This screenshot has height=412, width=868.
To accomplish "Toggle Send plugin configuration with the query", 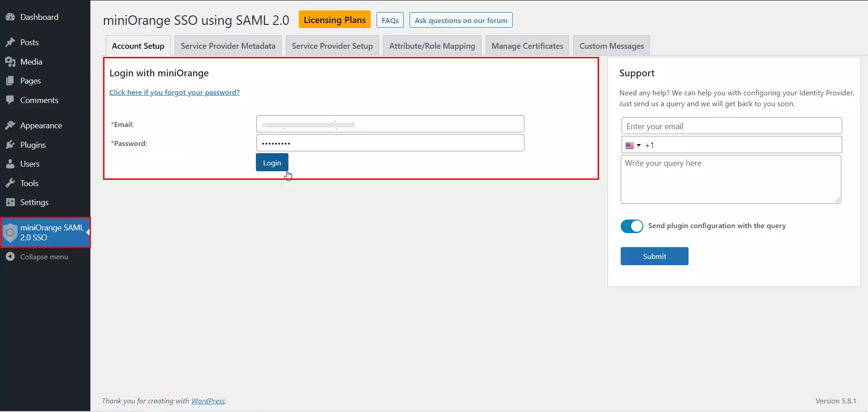I will [632, 226].
